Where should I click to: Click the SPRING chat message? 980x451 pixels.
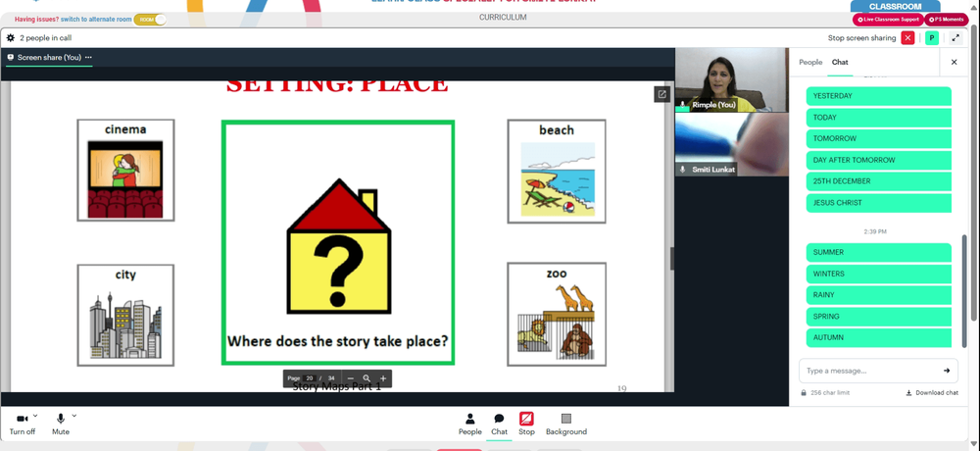click(879, 317)
